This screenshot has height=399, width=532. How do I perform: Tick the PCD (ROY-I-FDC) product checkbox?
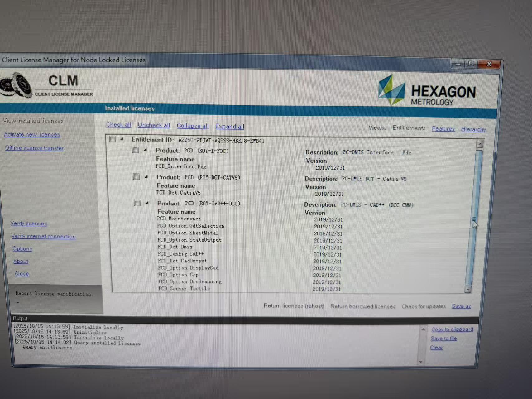135,150
